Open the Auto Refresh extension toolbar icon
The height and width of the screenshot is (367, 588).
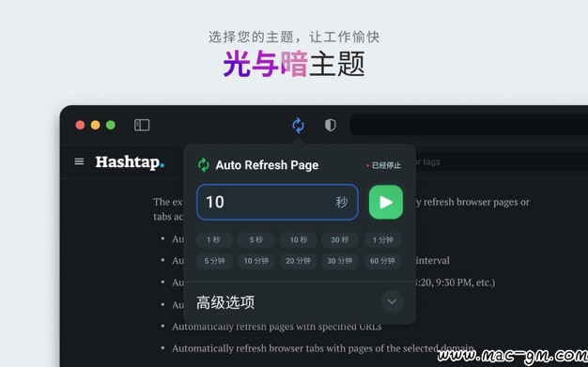298,125
